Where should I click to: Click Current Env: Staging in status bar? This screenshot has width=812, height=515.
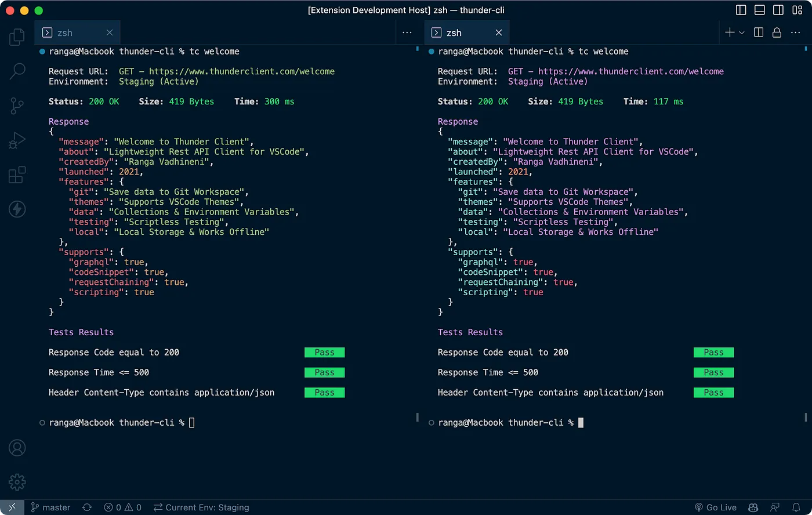click(201, 507)
